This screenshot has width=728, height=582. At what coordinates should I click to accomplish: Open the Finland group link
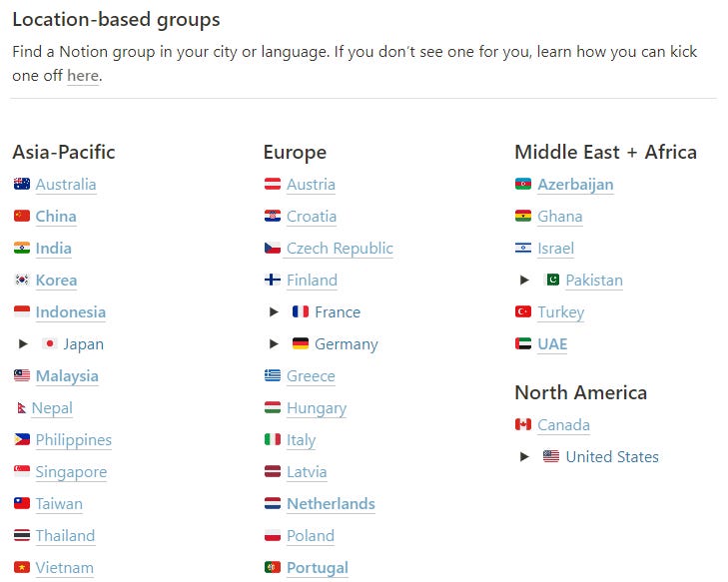click(x=312, y=281)
